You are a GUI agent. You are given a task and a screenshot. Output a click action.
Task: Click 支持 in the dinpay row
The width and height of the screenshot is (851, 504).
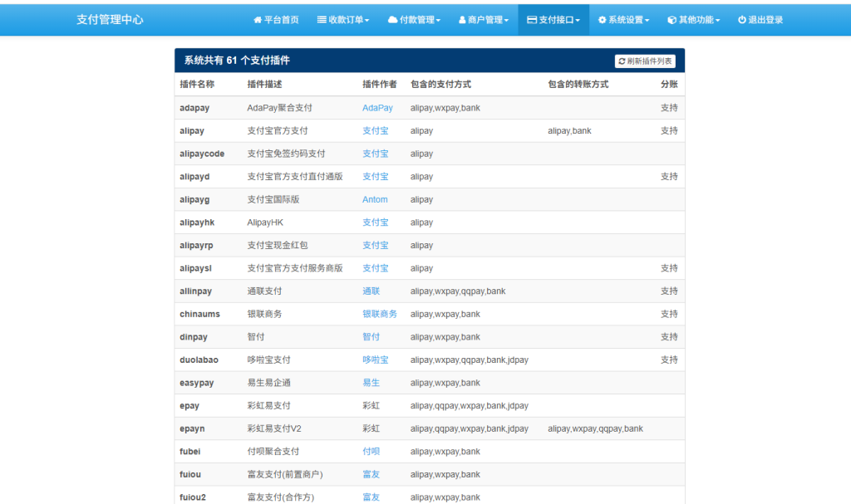point(669,337)
